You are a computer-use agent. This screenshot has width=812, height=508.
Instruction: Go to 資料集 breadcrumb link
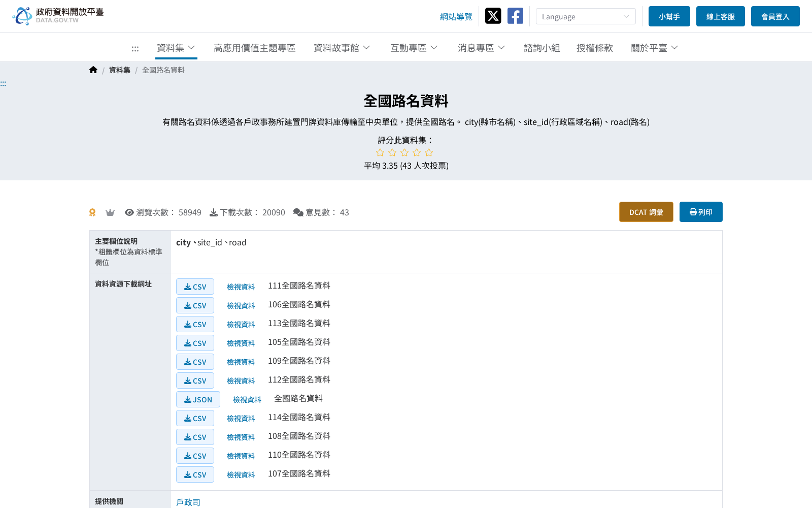pyautogui.click(x=120, y=70)
